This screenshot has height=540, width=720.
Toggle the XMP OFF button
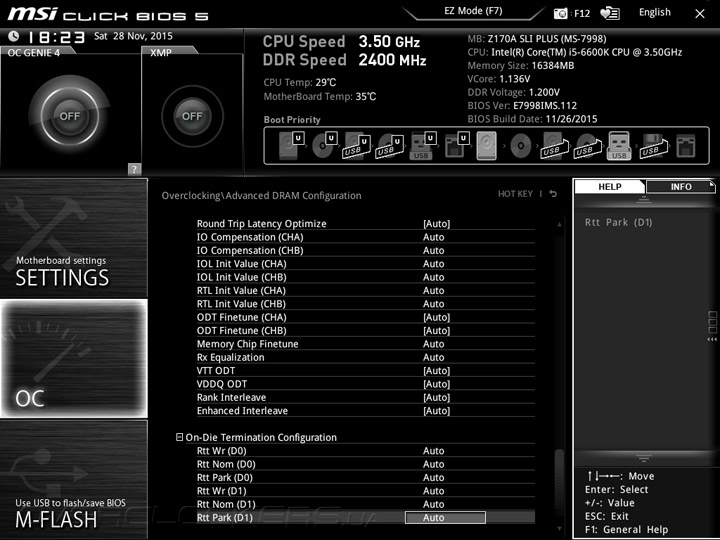pyautogui.click(x=192, y=116)
